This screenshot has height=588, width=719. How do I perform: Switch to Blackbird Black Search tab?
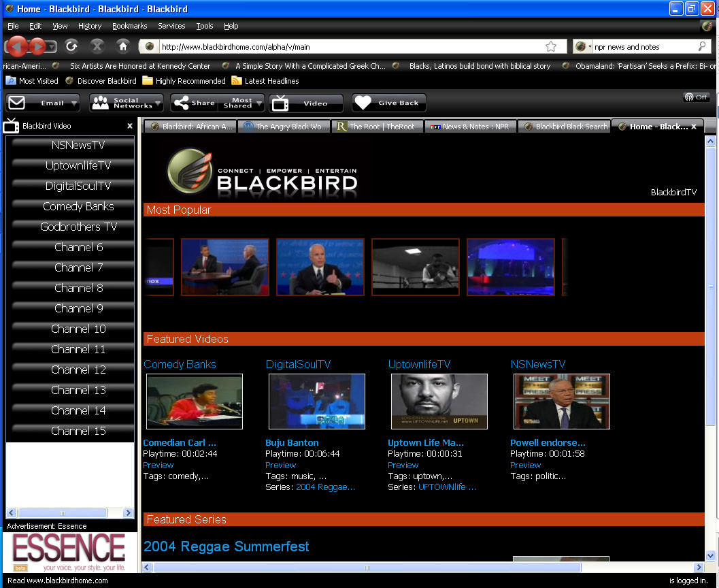(x=564, y=127)
